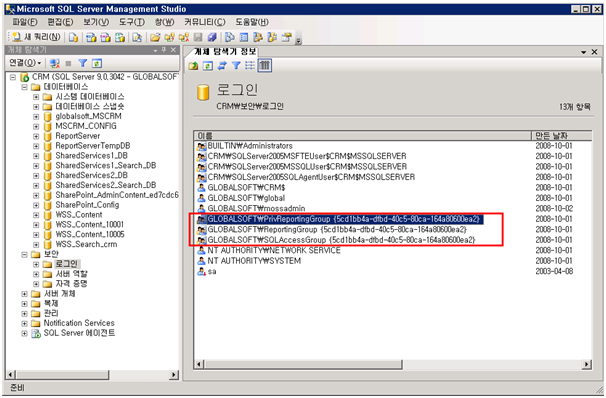Expand the 서버 역할 folder
606x398 pixels.
(x=36, y=274)
